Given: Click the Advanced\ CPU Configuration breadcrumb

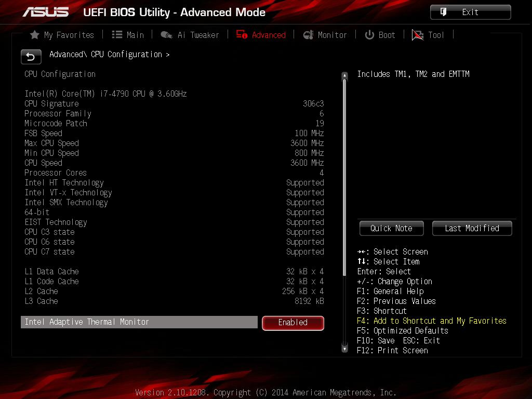Looking at the screenshot, I should 109,54.
